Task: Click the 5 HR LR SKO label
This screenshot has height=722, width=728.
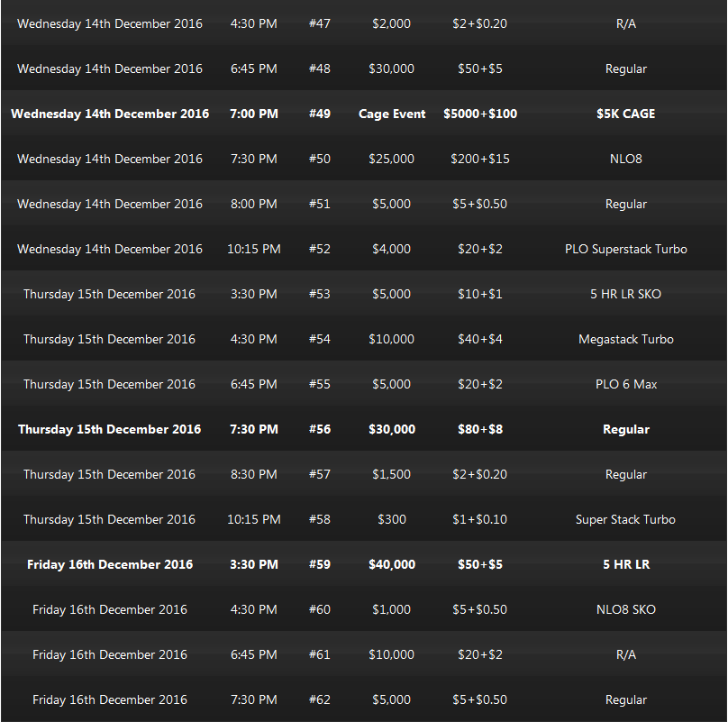Action: (x=625, y=294)
